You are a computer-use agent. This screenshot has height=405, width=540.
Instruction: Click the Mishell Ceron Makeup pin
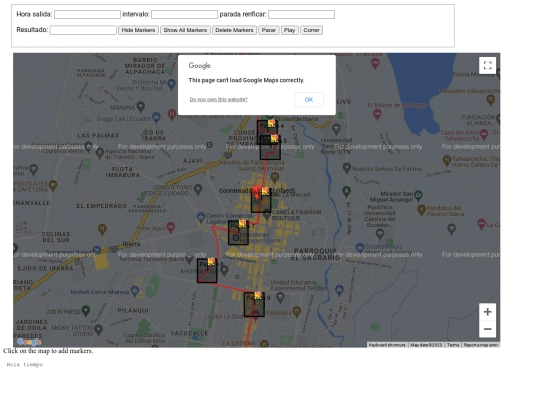[x=135, y=291]
